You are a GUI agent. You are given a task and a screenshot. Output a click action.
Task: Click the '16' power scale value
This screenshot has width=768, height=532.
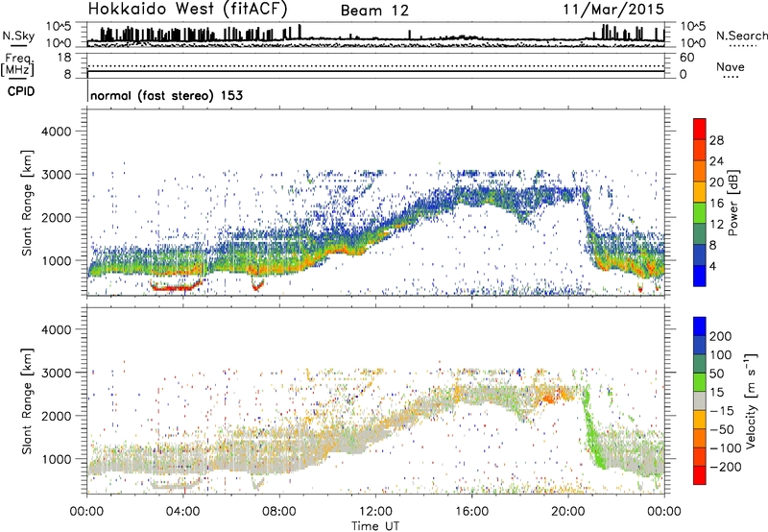click(x=716, y=204)
